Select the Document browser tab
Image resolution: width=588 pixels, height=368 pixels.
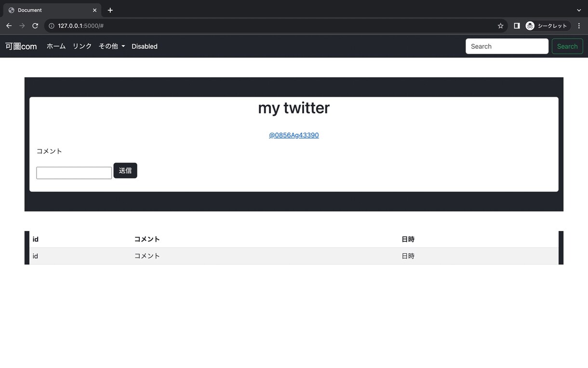click(52, 10)
